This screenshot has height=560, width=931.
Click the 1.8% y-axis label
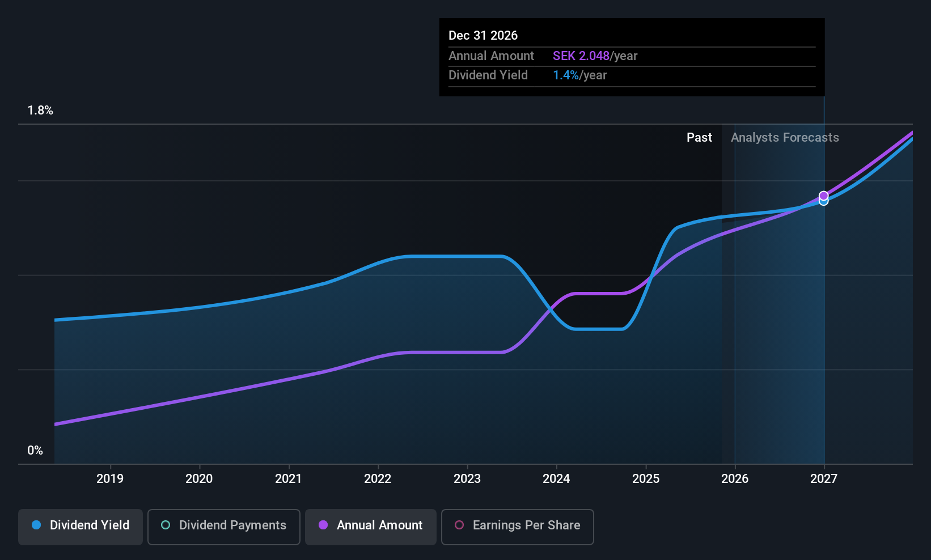(x=40, y=111)
